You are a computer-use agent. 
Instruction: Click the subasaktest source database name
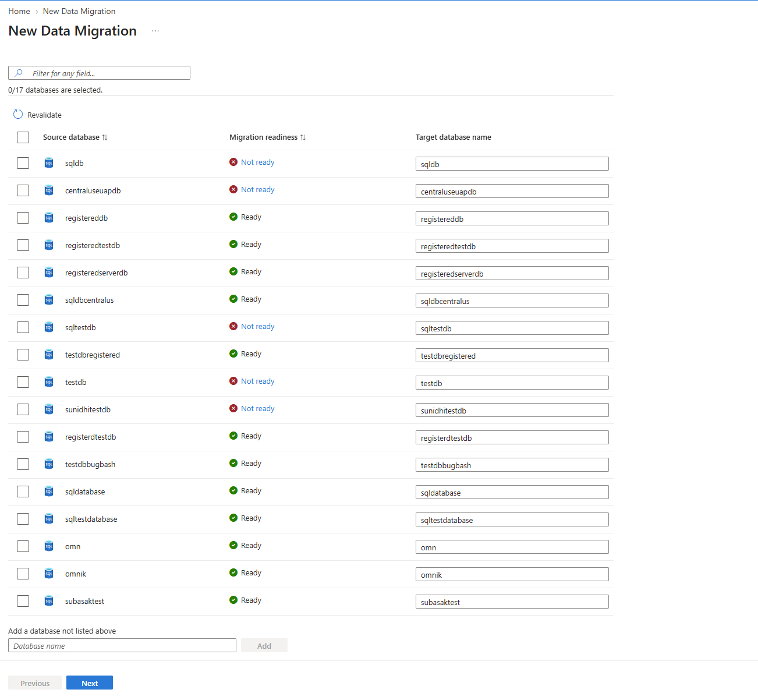[85, 601]
